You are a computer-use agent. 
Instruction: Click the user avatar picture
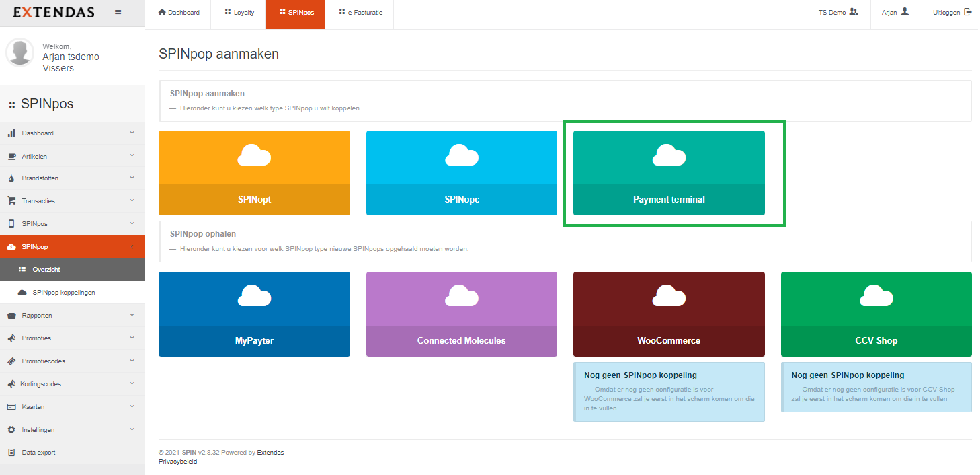pos(20,52)
